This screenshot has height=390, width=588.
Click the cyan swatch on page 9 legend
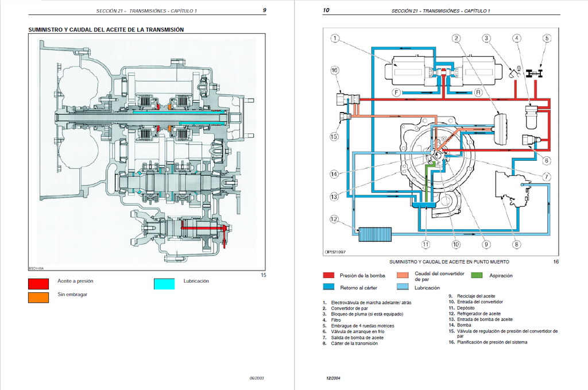pos(164,284)
